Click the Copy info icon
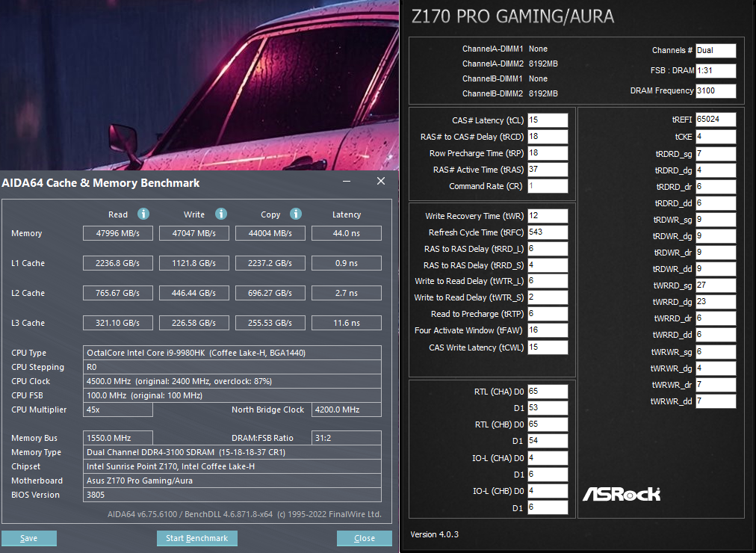The height and width of the screenshot is (553, 756). [x=296, y=214]
